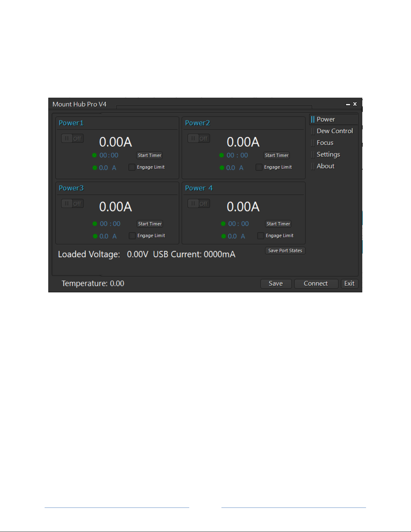Screen dimensions: 411x532
Task: Click the Save Port States button
Action: click(x=285, y=251)
